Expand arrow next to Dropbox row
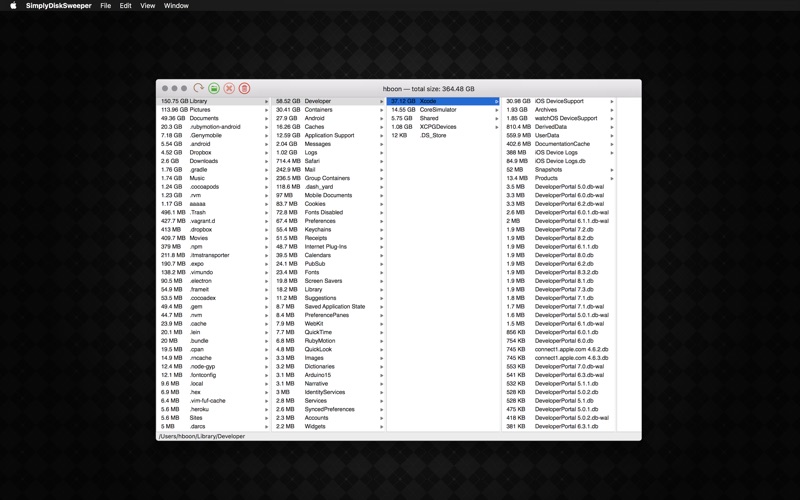This screenshot has height=500, width=800. [x=266, y=153]
